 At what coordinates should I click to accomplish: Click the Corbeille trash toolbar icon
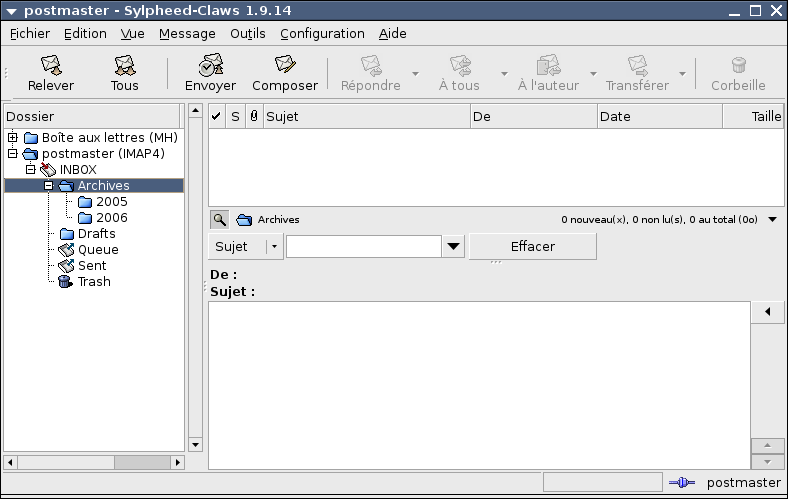(x=739, y=65)
